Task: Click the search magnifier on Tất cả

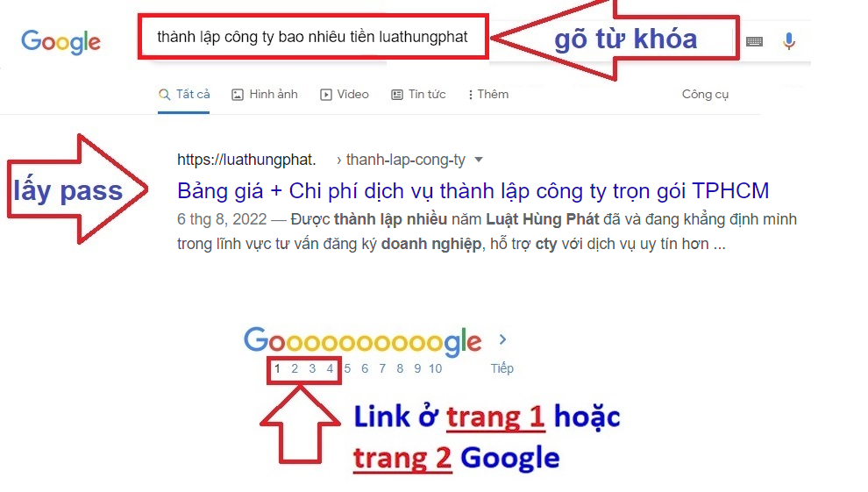Action: (x=164, y=95)
